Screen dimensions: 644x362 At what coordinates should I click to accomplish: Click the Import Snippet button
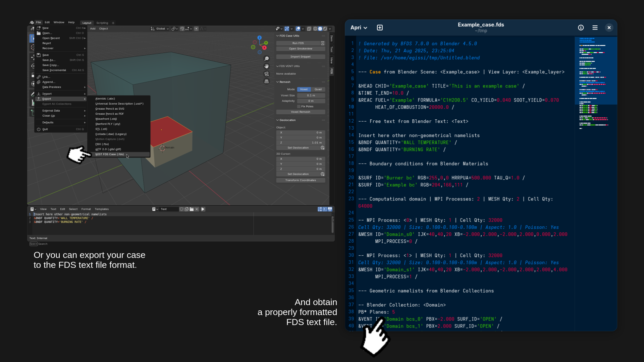click(301, 57)
